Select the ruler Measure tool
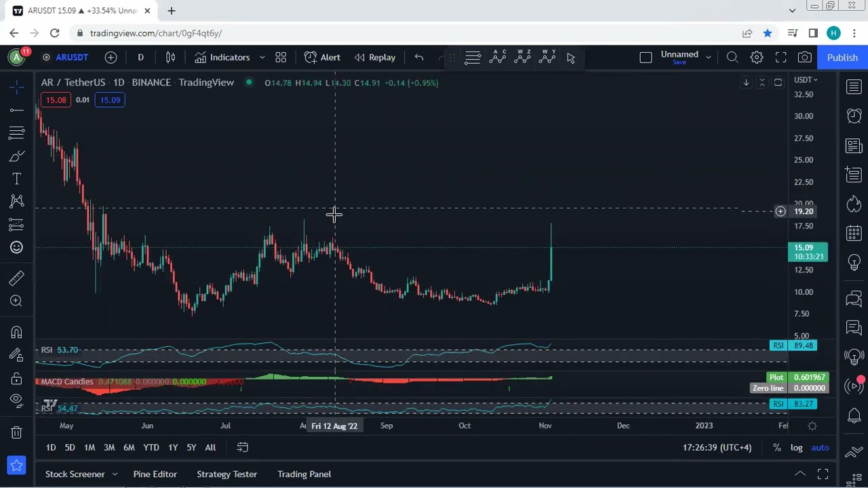The image size is (868, 488). tap(17, 278)
